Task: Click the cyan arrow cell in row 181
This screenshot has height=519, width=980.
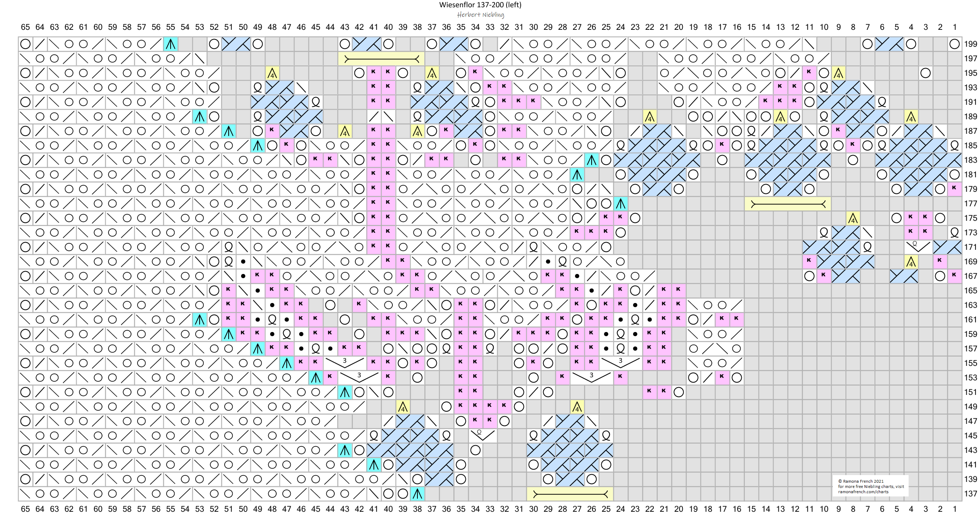Action: coord(577,175)
